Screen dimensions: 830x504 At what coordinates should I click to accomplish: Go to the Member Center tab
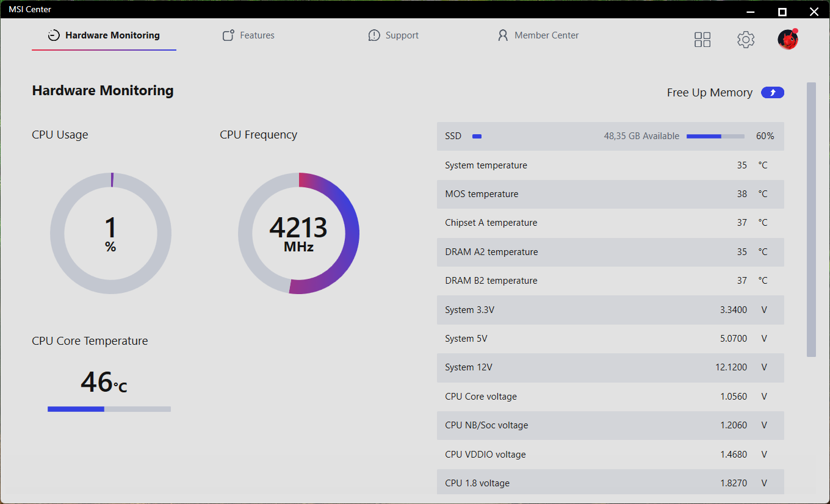coord(546,35)
